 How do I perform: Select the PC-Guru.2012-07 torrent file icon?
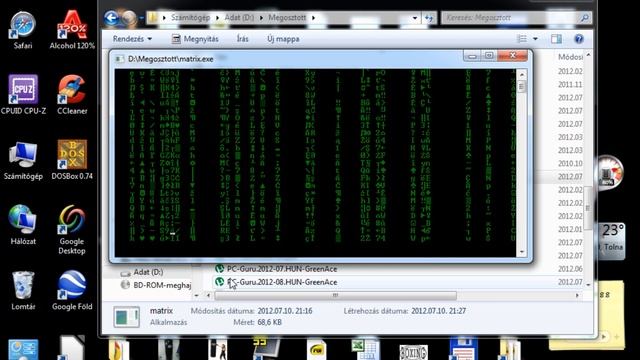pos(220,269)
